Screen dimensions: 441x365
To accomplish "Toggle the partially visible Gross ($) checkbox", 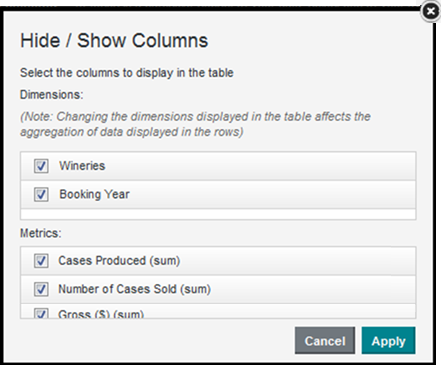I will [41, 313].
